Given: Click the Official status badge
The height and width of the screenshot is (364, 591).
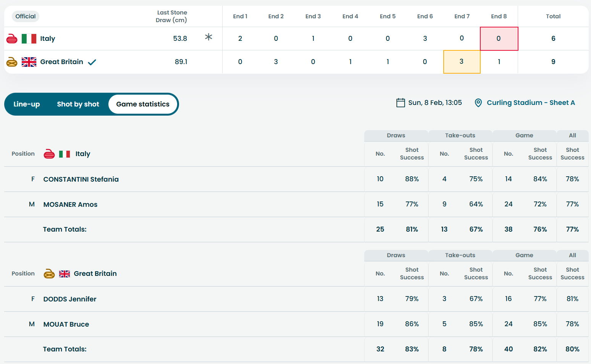Looking at the screenshot, I should [x=26, y=16].
